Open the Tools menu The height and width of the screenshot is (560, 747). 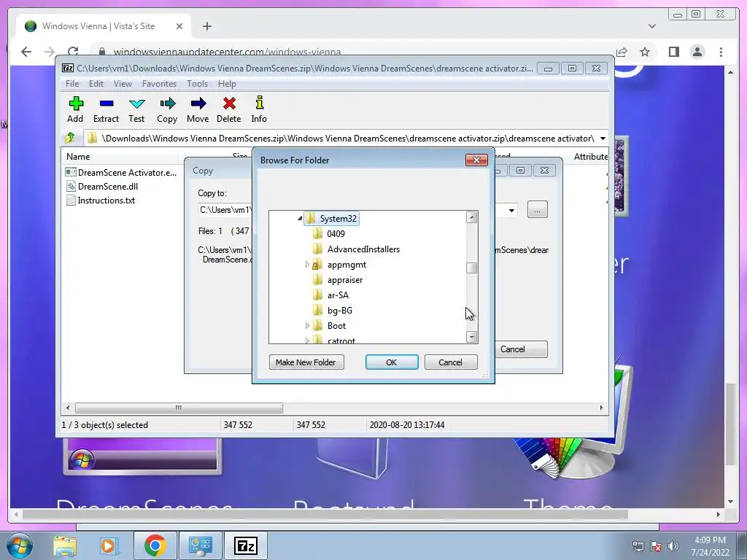point(197,84)
